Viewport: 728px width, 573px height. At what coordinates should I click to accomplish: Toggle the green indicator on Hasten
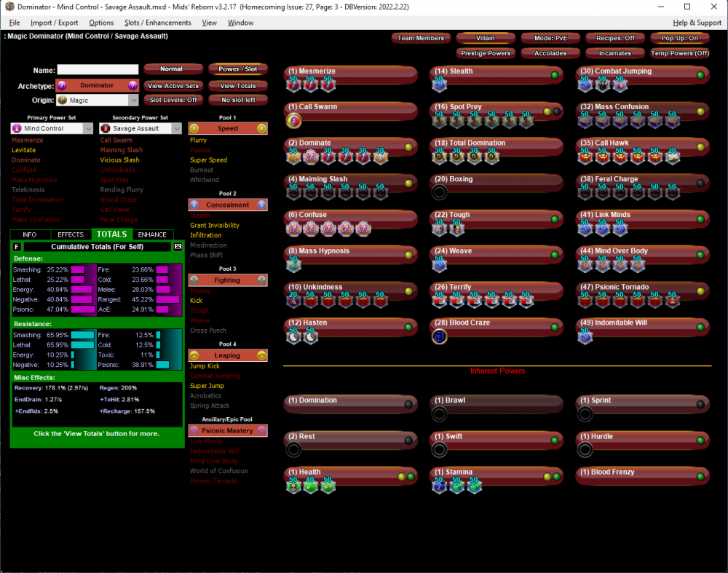(x=409, y=327)
